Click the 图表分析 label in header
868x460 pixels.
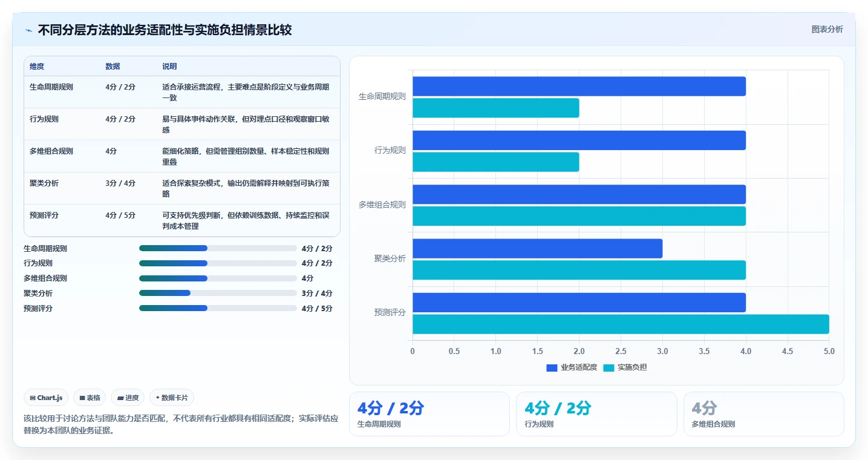tap(827, 29)
